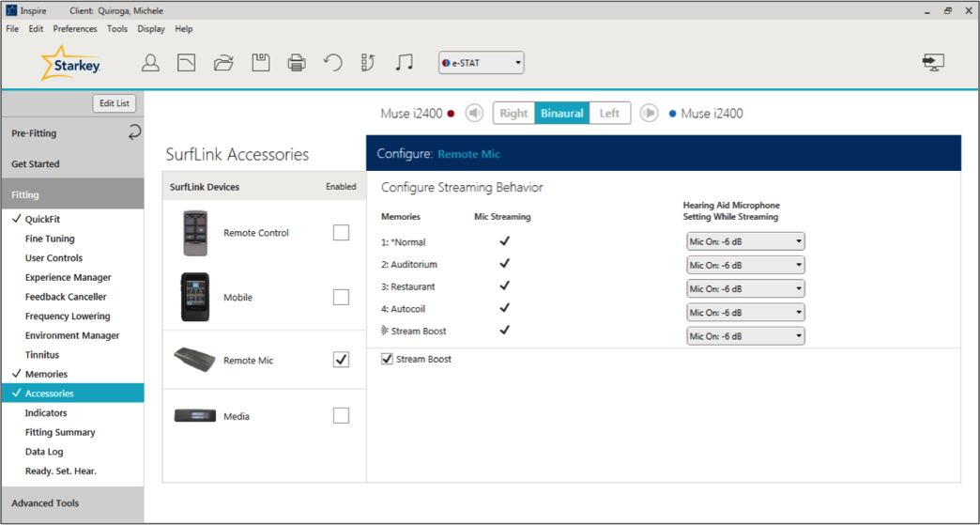Image resolution: width=980 pixels, height=525 pixels.
Task: Open the Help menu
Action: coord(184,29)
